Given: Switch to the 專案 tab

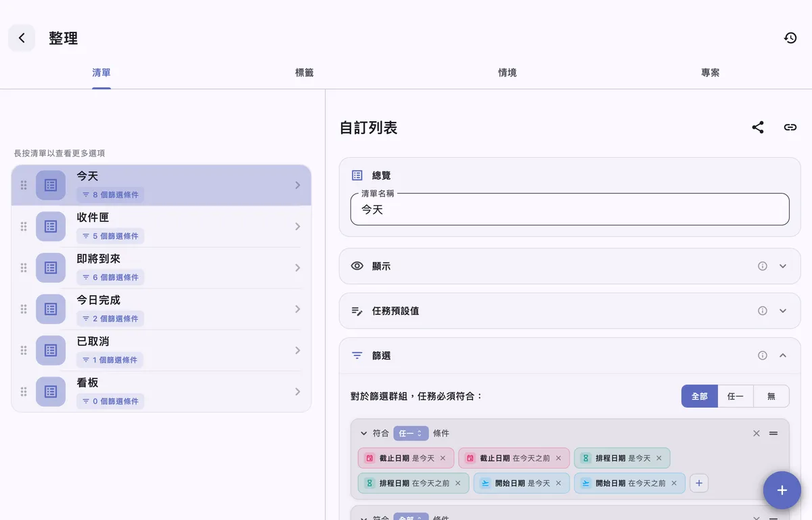Looking at the screenshot, I should tap(710, 72).
